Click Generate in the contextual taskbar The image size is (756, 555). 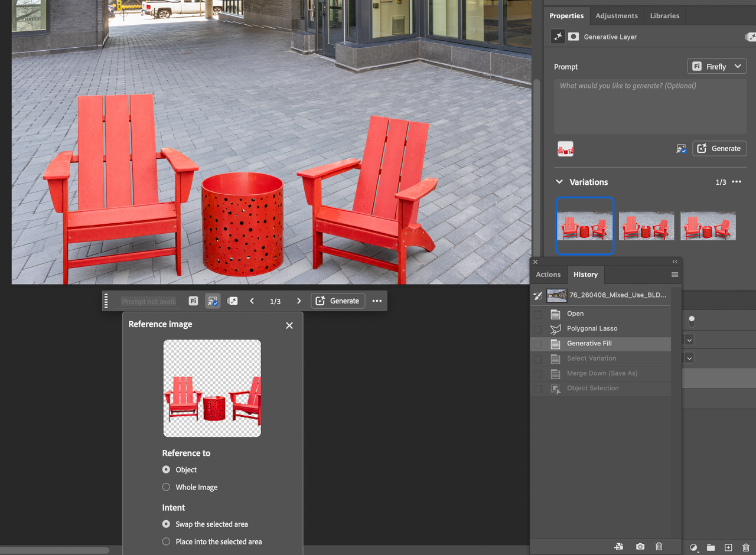click(x=338, y=301)
